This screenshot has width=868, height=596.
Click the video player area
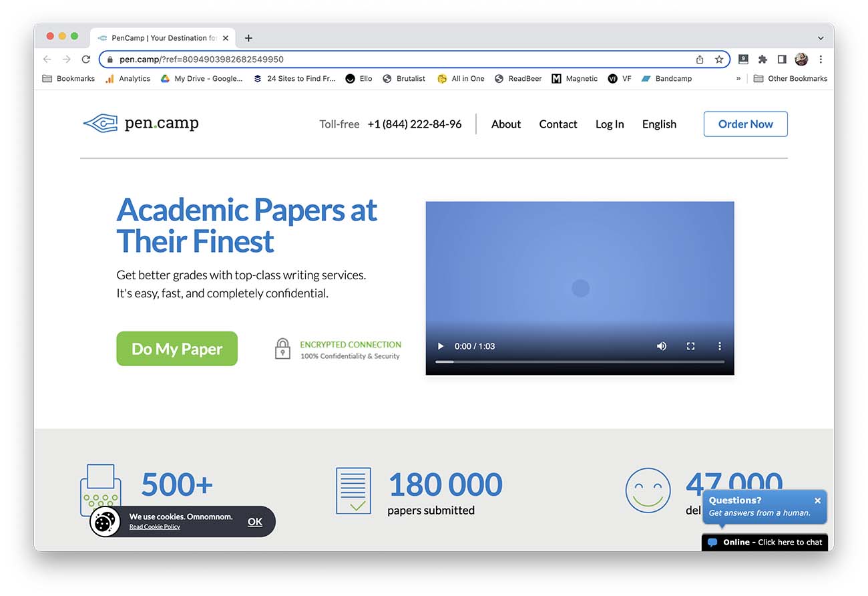[580, 288]
